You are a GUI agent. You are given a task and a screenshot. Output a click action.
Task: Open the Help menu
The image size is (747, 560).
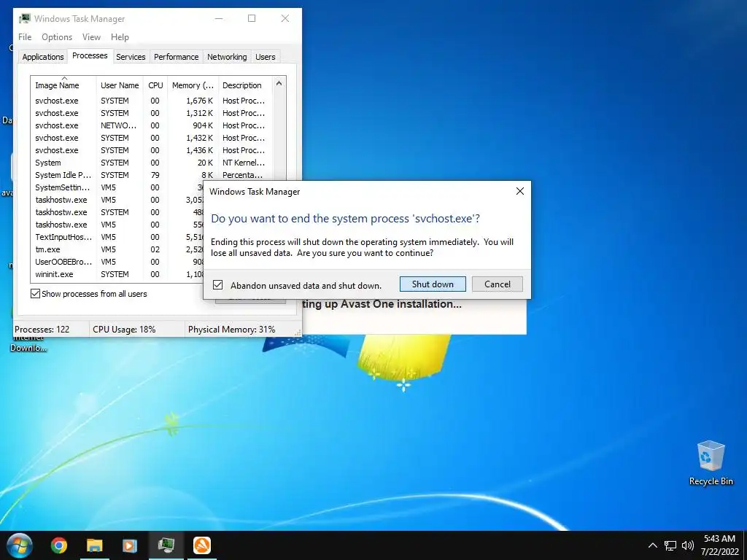pos(120,37)
